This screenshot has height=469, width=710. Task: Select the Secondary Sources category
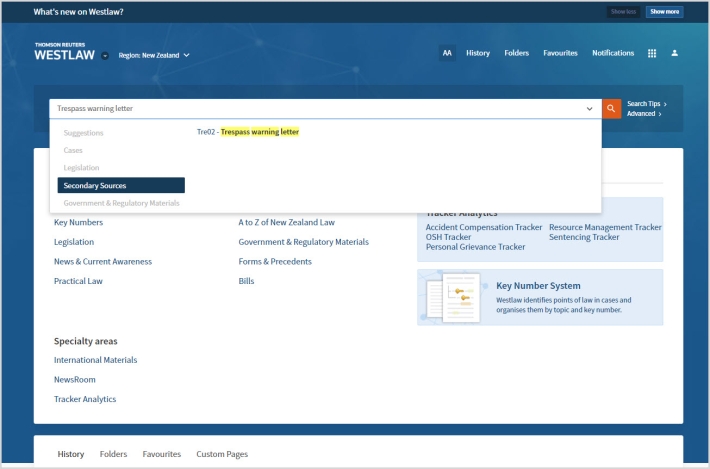tap(121, 185)
